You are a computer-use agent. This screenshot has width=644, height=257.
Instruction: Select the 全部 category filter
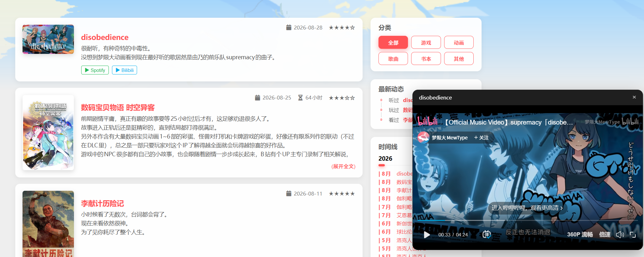coord(393,42)
